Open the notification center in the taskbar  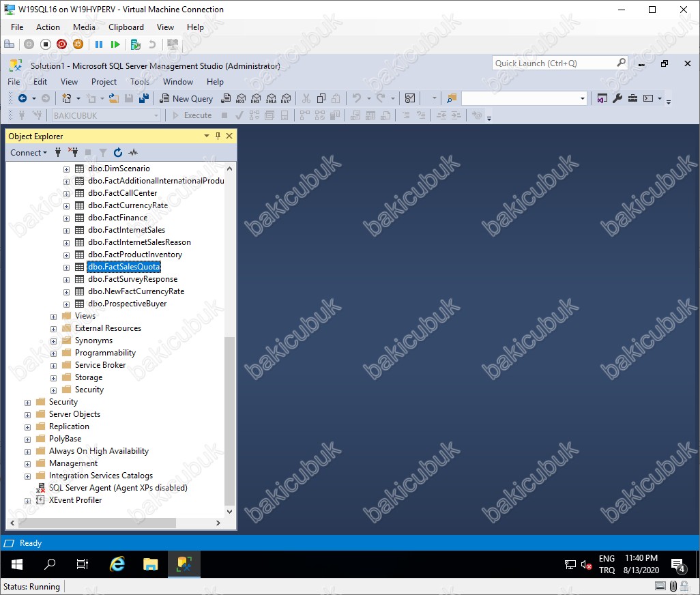[678, 565]
